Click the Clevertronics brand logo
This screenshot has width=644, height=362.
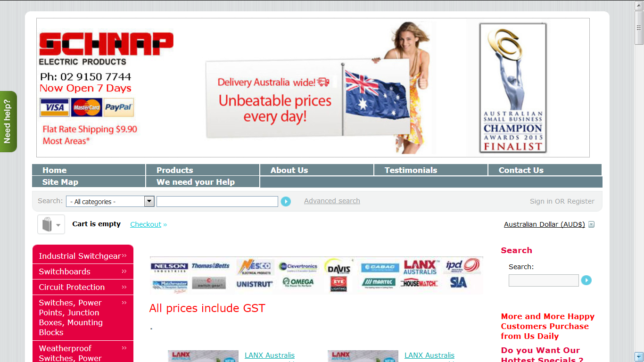point(298,267)
